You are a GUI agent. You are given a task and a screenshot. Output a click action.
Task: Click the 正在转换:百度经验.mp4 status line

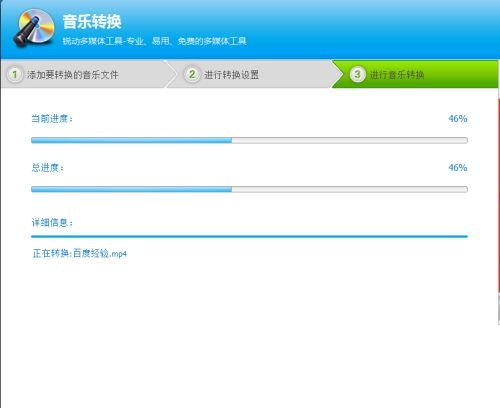[80, 253]
